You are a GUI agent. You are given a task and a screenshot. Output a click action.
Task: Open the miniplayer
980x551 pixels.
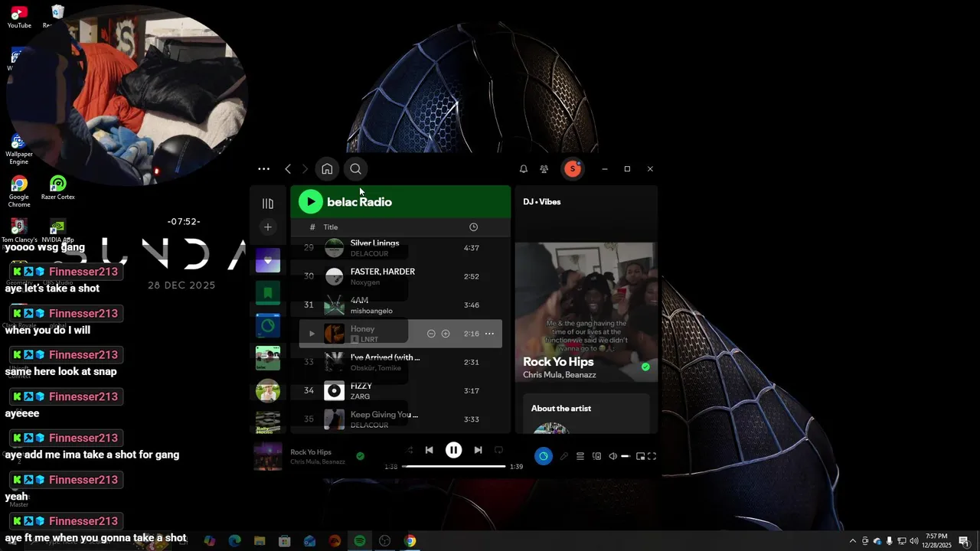point(640,456)
